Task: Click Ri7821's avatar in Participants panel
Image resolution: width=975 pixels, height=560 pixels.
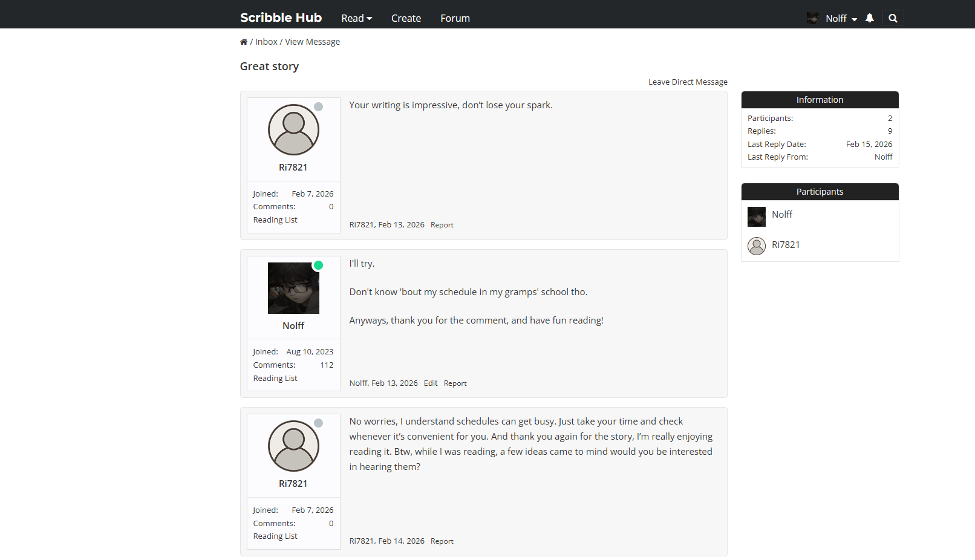Action: (757, 246)
